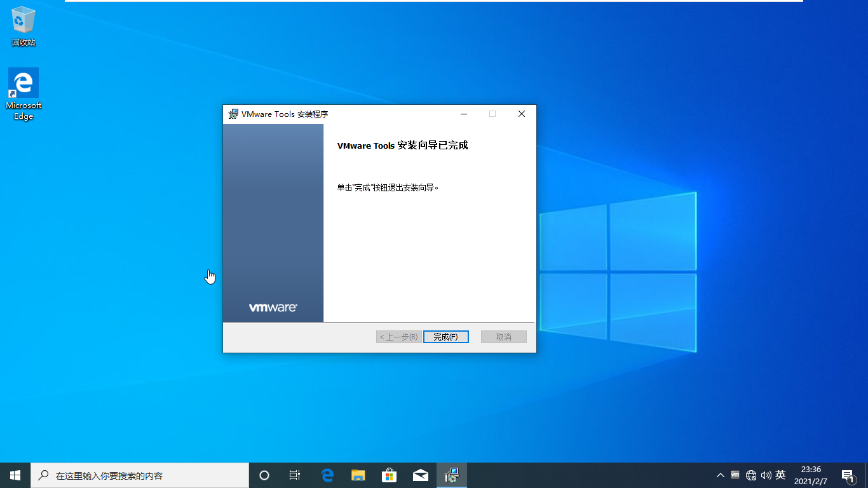Click the 单击"完成"按钮退出安装向导 text
868x488 pixels.
point(388,188)
